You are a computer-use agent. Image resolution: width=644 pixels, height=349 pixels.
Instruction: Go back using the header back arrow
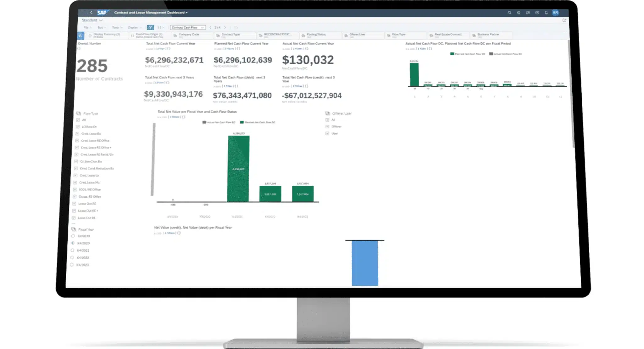(x=91, y=13)
